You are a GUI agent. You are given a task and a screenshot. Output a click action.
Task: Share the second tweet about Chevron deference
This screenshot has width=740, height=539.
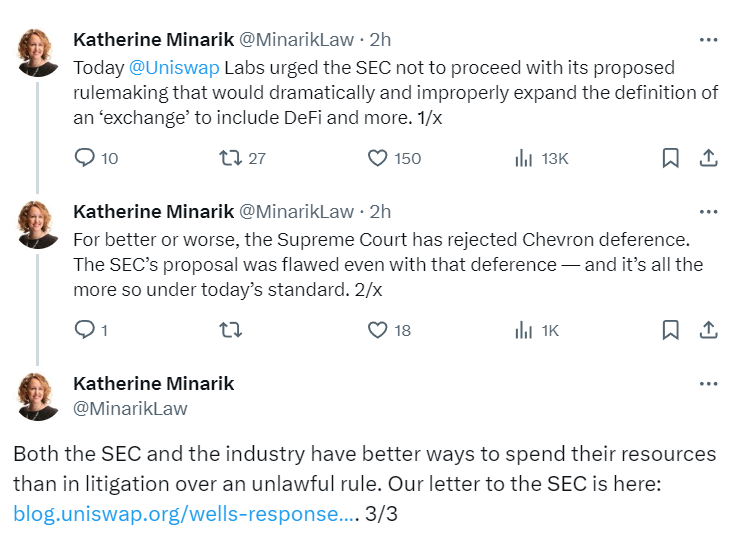point(707,330)
